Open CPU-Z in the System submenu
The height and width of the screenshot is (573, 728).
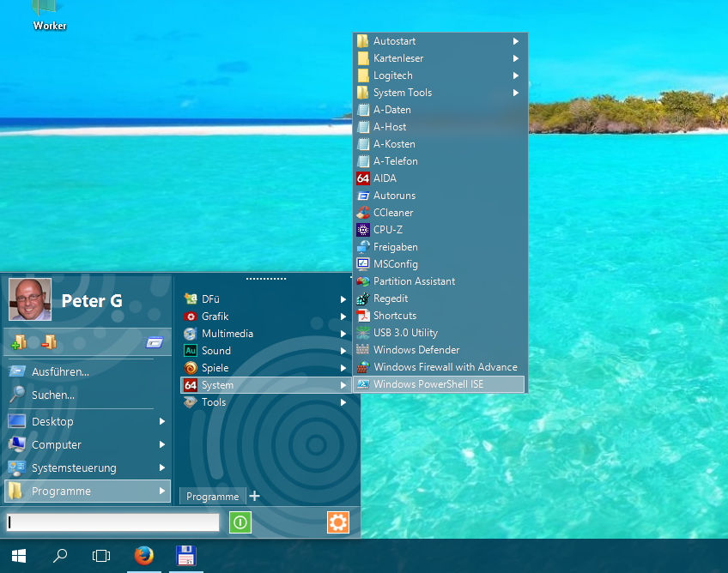[x=440, y=230]
